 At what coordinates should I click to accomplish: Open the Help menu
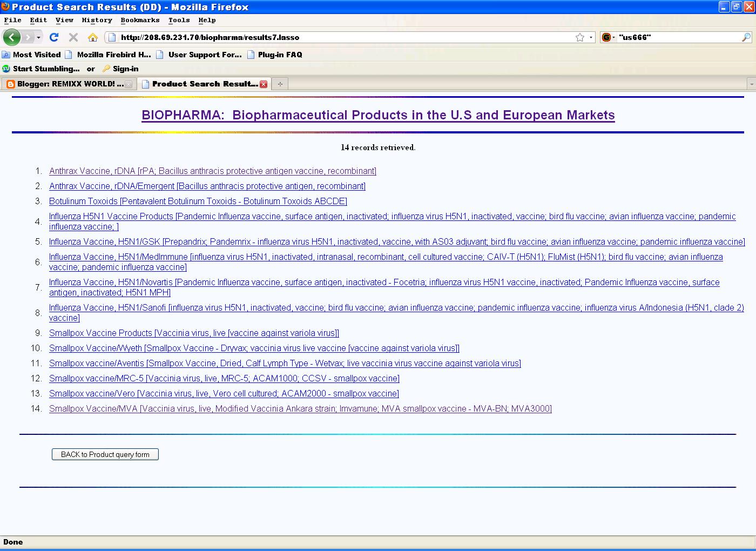pyautogui.click(x=207, y=20)
